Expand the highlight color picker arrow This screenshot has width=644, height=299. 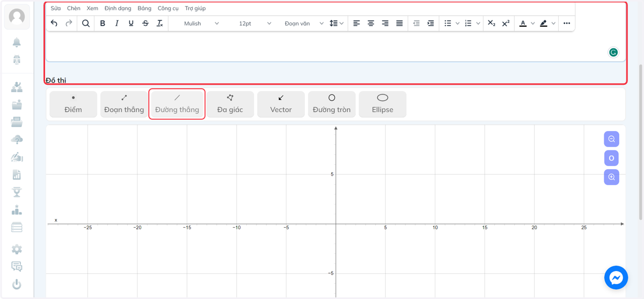[553, 23]
